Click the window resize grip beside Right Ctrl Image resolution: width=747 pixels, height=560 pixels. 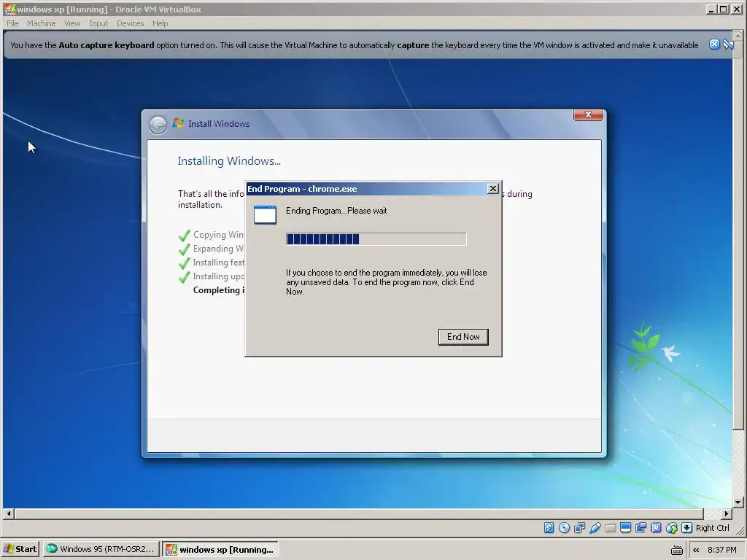pyautogui.click(x=740, y=530)
